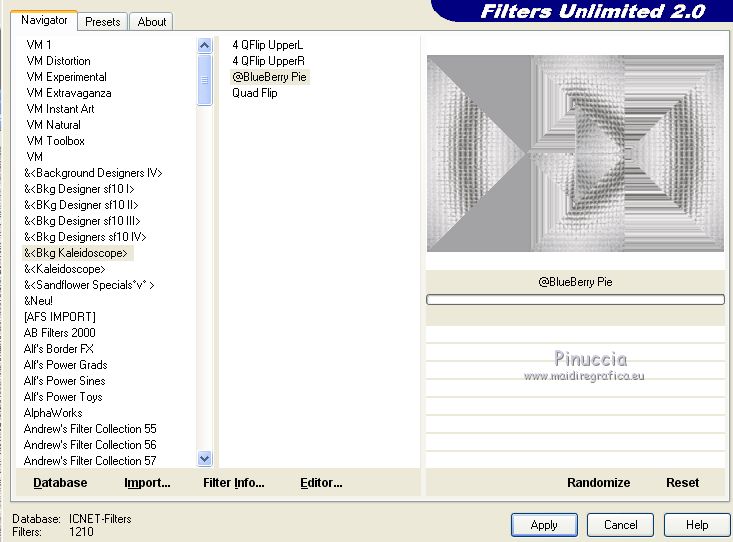Select the VM Instant Art category
Screen dimensions: 733x542
pyautogui.click(x=60, y=109)
